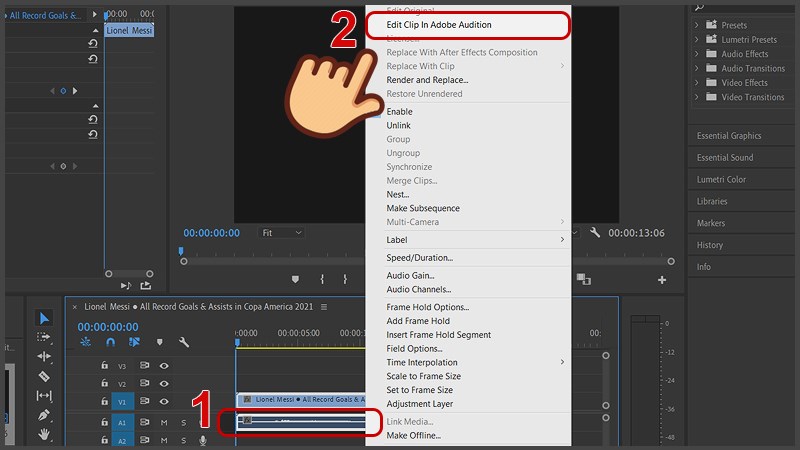This screenshot has height=450, width=800.
Task: Expand Audio Effects folder
Action: [x=696, y=54]
